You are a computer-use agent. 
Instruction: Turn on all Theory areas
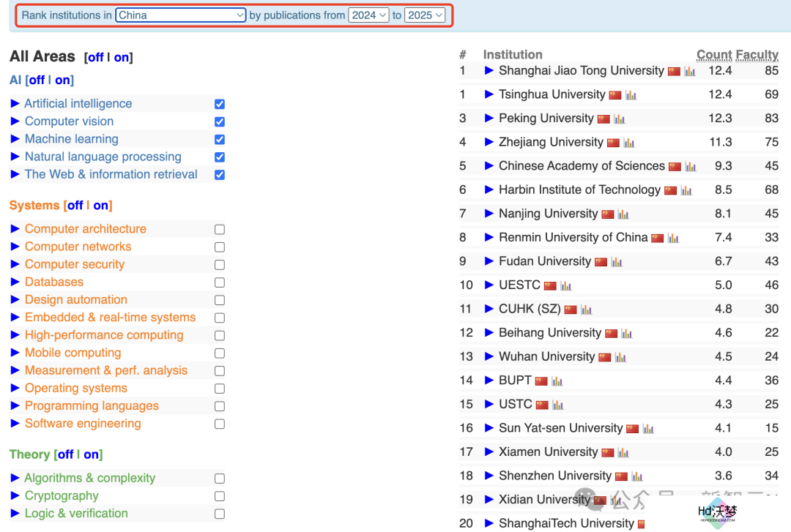tap(92, 455)
